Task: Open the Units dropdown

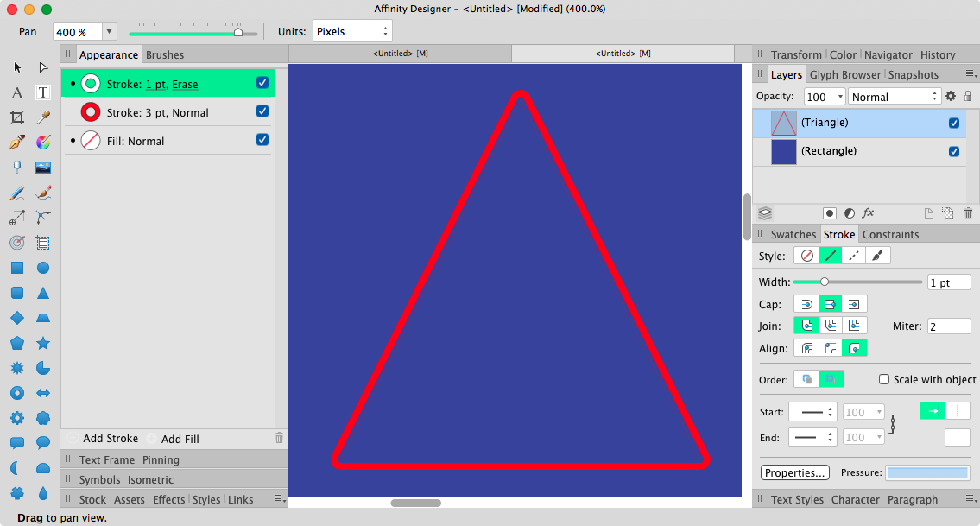Action: 352,30
